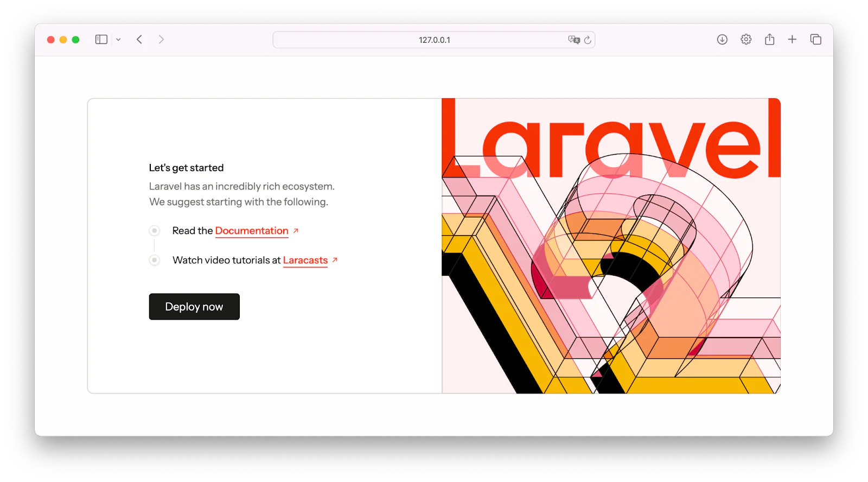Open the Documentation link

[x=252, y=231]
